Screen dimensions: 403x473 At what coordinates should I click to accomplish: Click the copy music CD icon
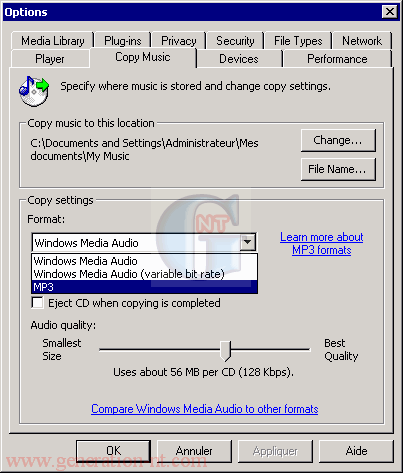(34, 91)
